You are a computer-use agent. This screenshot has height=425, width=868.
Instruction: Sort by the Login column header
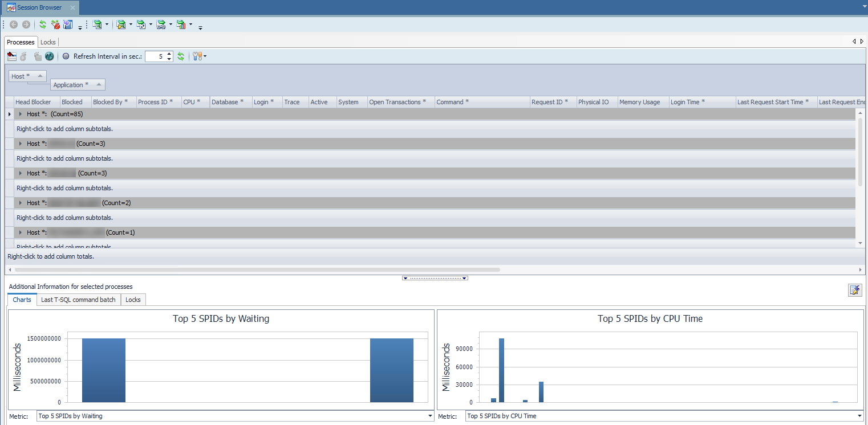tap(267, 102)
